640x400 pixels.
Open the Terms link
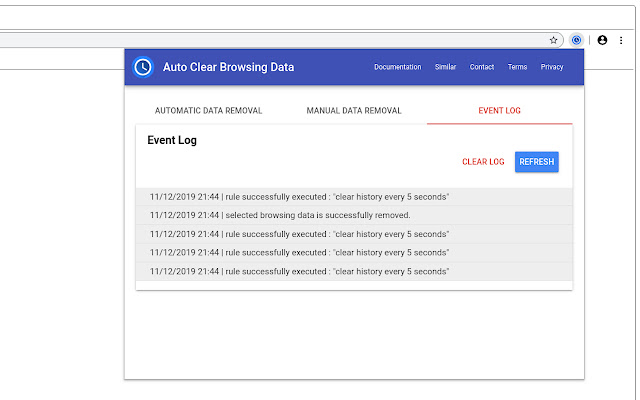click(x=517, y=67)
